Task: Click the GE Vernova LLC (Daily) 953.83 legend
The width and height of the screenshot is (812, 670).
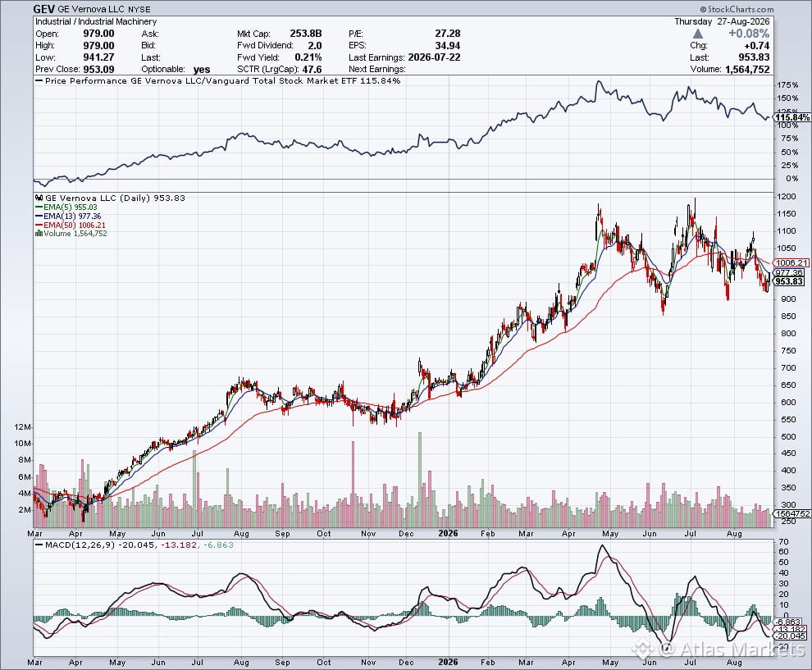Action: (110, 198)
